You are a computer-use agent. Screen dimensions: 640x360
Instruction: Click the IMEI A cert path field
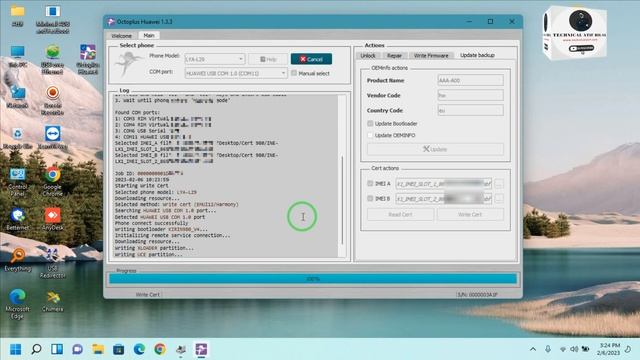tap(444, 184)
